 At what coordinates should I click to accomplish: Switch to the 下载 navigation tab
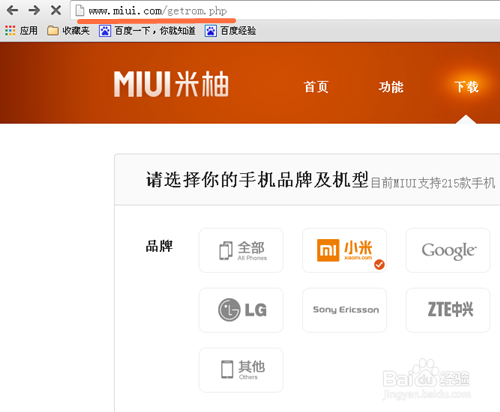point(466,87)
